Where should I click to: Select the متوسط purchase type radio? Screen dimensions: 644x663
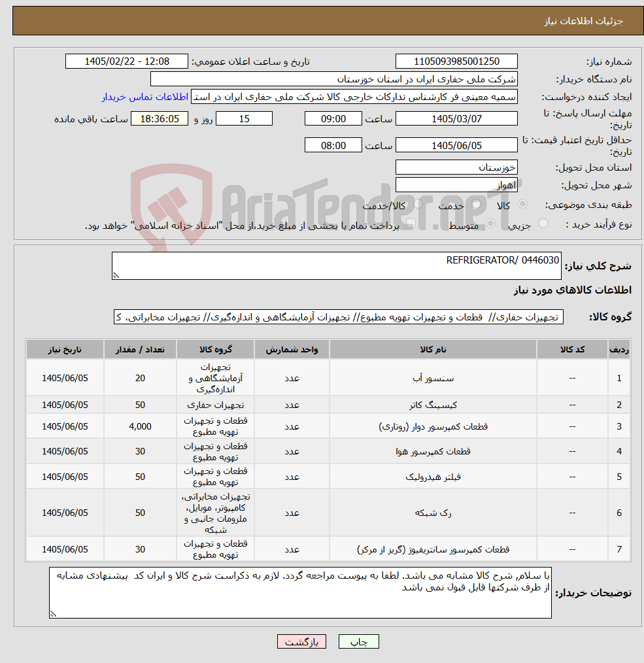pos(491,224)
